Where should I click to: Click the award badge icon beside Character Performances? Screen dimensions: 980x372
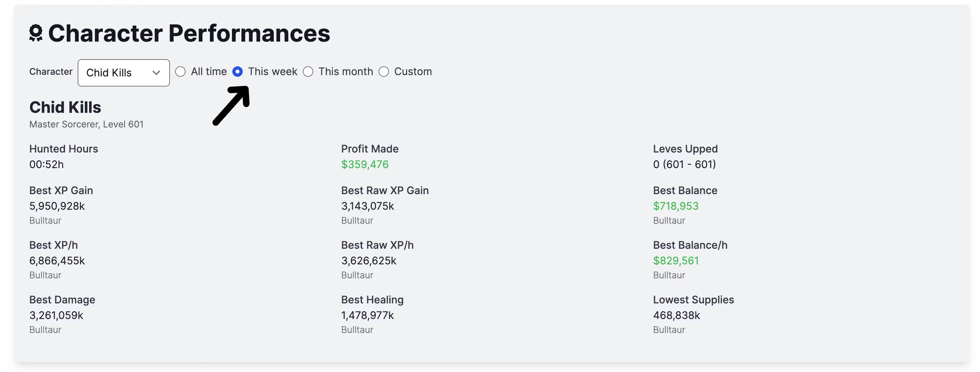click(x=36, y=33)
